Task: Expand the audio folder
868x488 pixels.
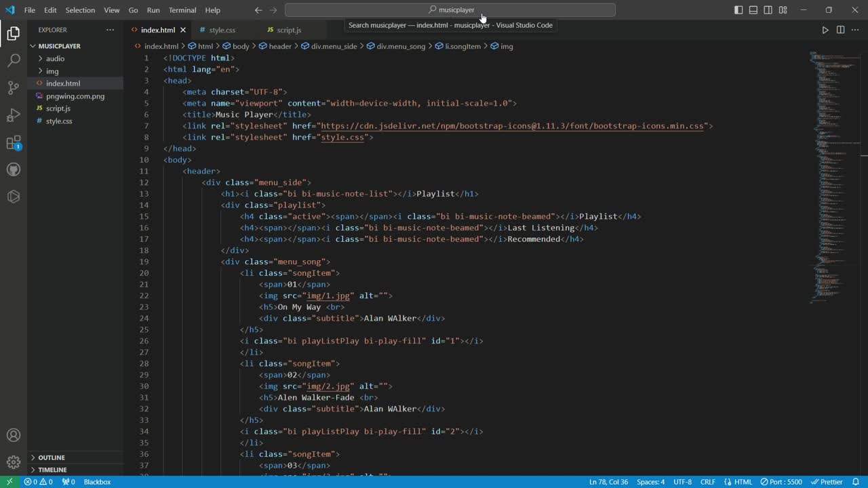Action: click(x=55, y=58)
